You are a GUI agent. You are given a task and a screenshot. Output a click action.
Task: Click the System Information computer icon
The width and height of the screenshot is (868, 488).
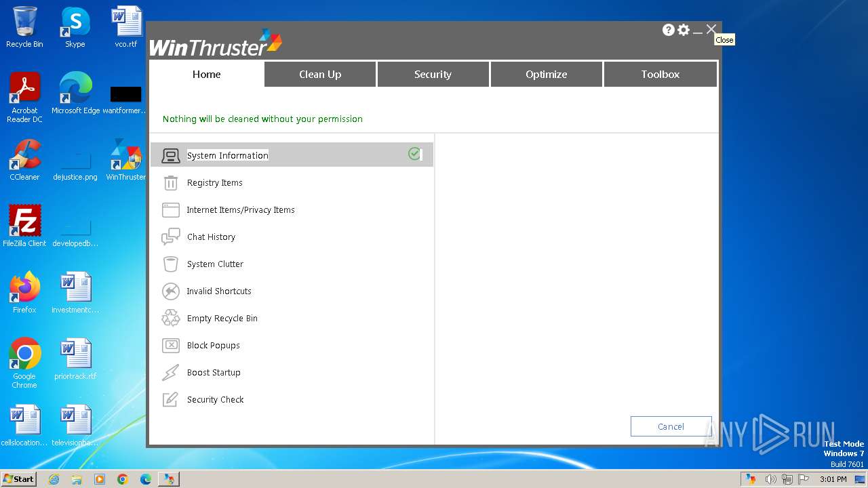coord(170,156)
